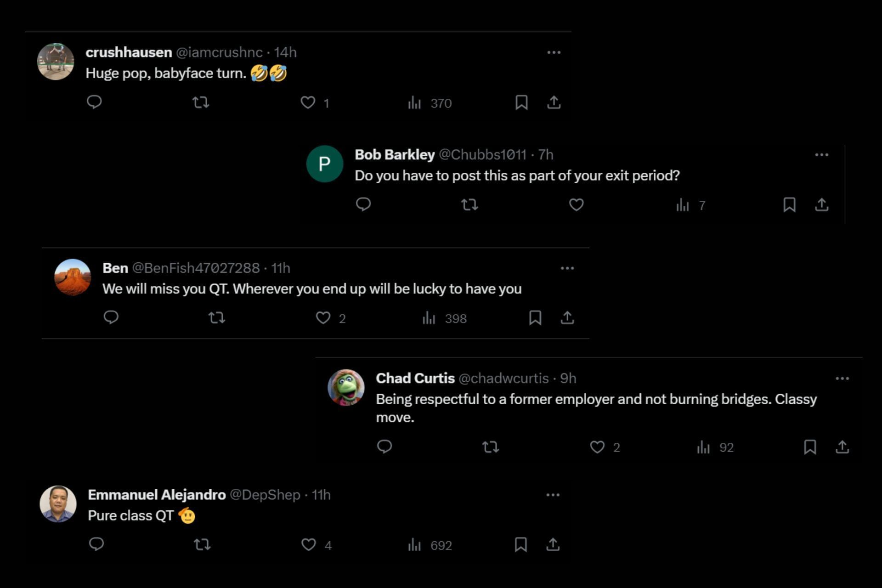
Task: Bookmark Emmanuel Alejandro's "Pure class QT" tweet
Action: coord(520,544)
